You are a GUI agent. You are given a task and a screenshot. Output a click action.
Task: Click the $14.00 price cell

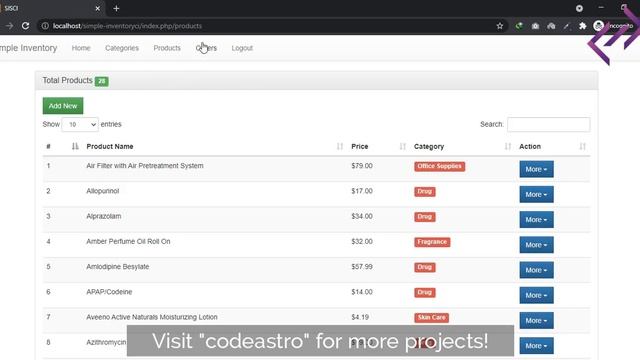point(362,292)
